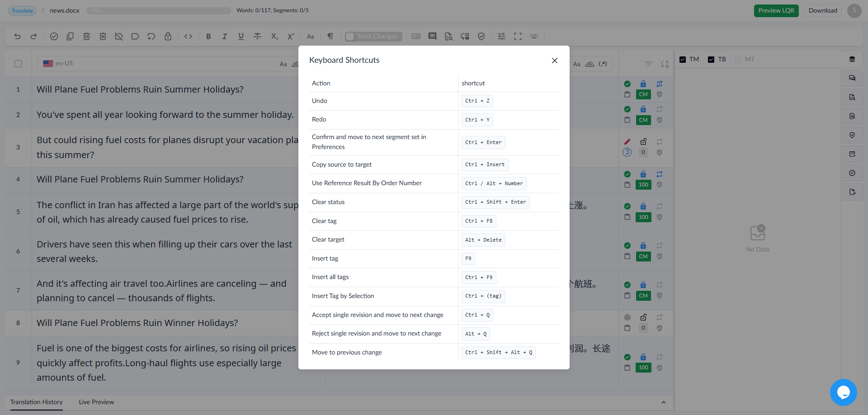Click the stacked layers icon in right panel
This screenshot has height=415, width=868.
[852, 59]
